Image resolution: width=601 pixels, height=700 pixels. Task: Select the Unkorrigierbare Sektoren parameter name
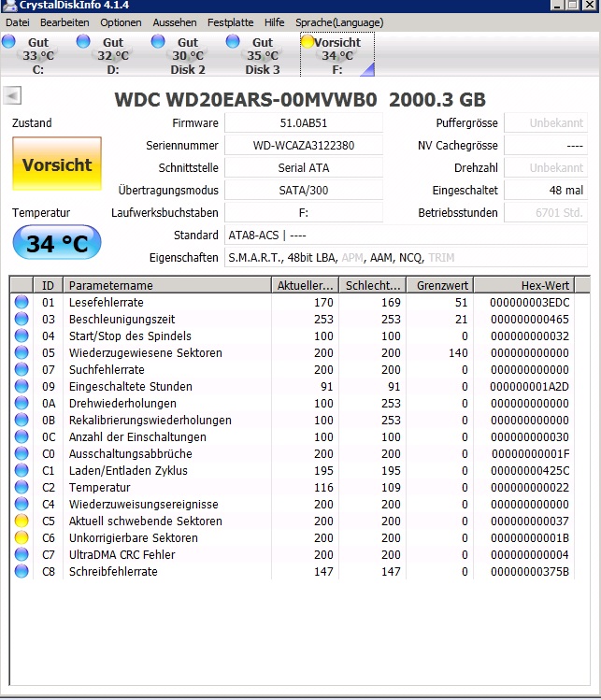point(134,538)
